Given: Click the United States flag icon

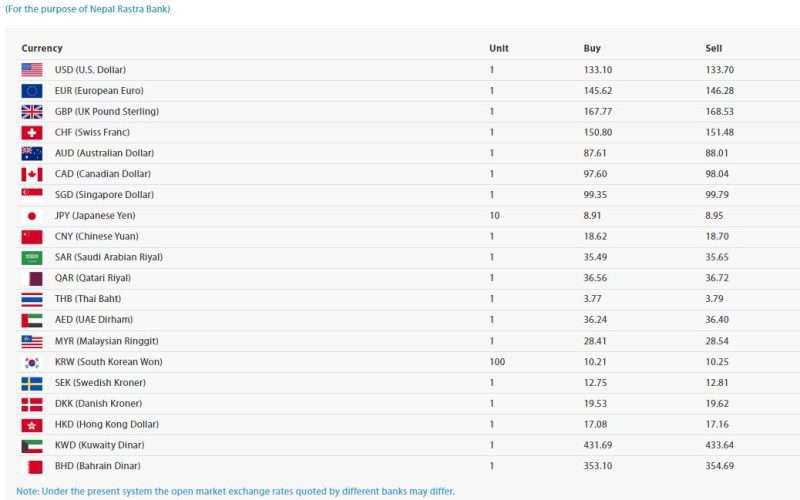Looking at the screenshot, I should (x=32, y=70).
